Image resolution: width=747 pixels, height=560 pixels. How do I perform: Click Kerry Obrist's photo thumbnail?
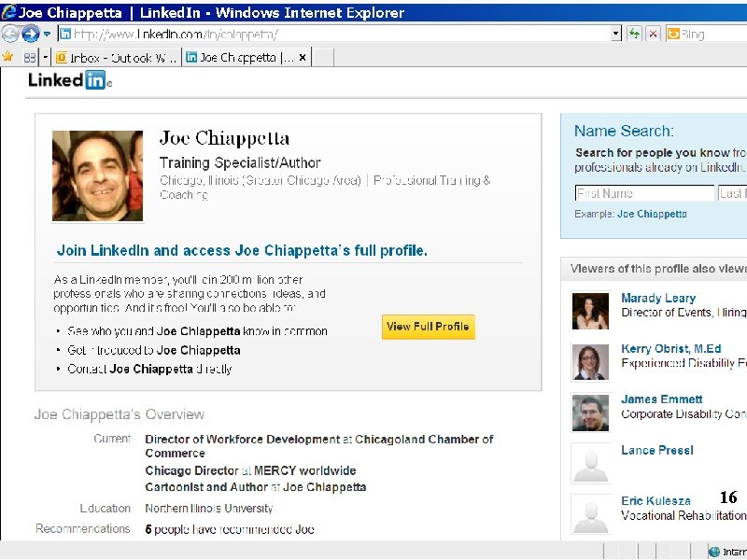click(590, 362)
